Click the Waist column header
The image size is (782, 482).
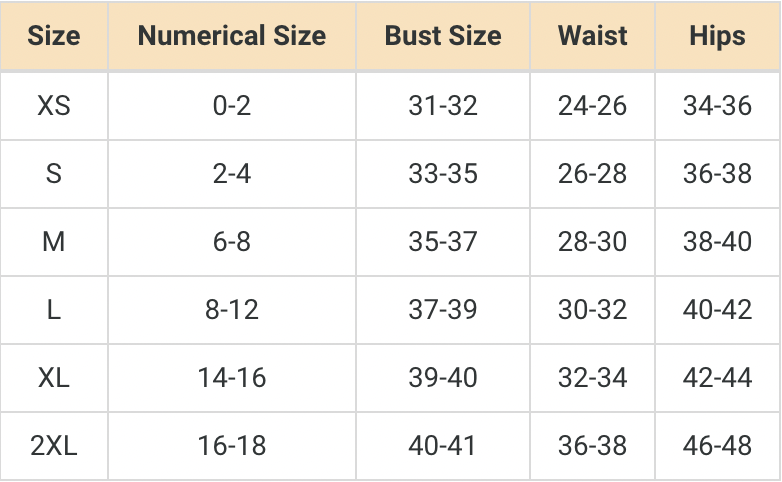click(x=593, y=37)
